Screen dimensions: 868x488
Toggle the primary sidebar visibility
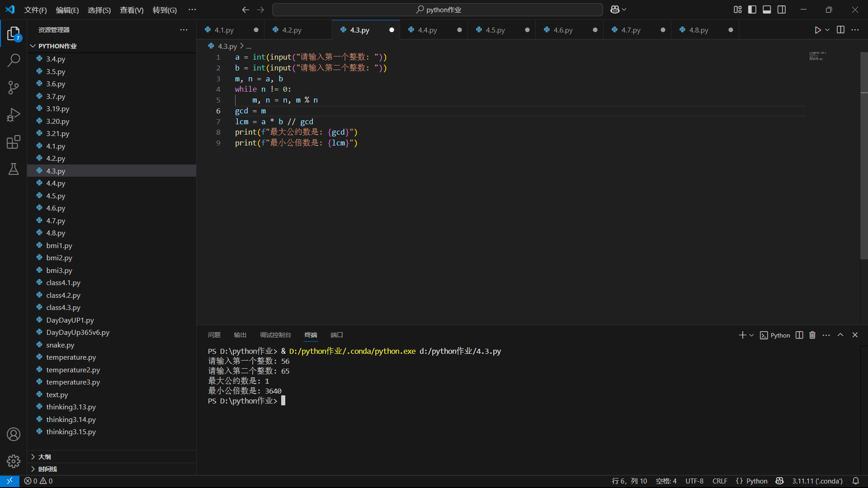(752, 9)
